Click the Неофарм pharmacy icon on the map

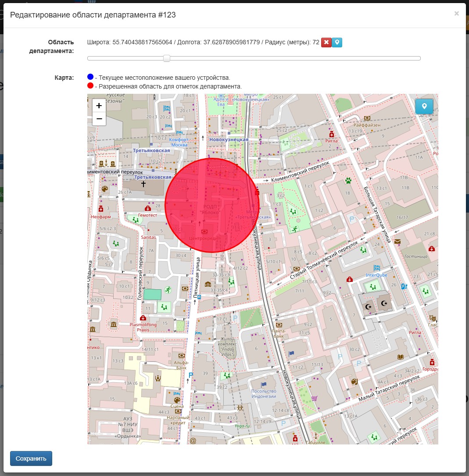pyautogui.click(x=101, y=209)
